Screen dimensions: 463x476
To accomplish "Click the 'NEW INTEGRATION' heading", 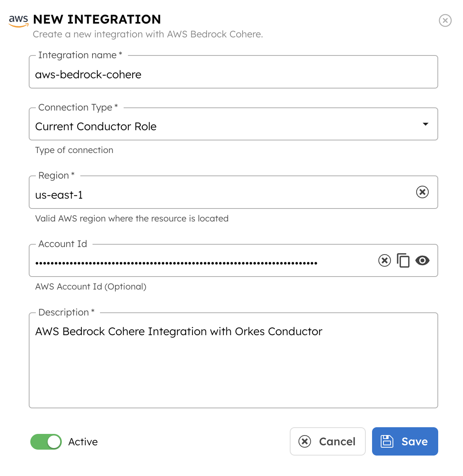I will pyautogui.click(x=97, y=19).
